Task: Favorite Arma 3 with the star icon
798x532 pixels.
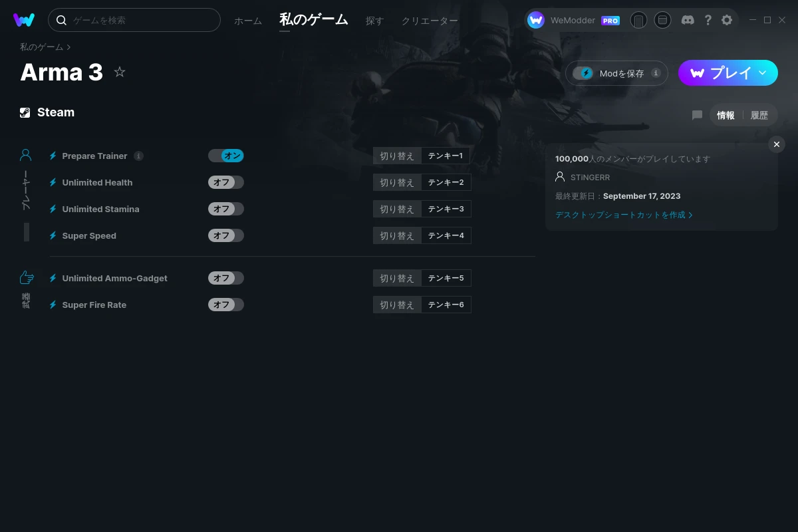Action: [x=120, y=72]
